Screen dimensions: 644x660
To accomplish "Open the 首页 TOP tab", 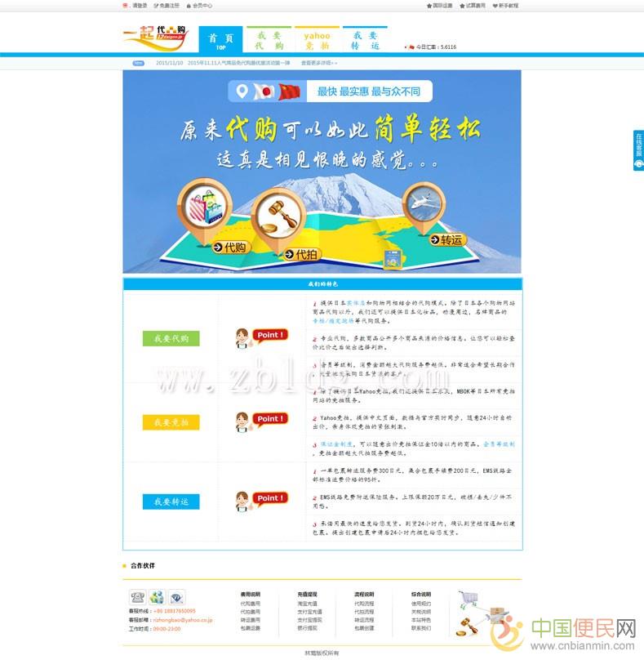I will (x=220, y=41).
